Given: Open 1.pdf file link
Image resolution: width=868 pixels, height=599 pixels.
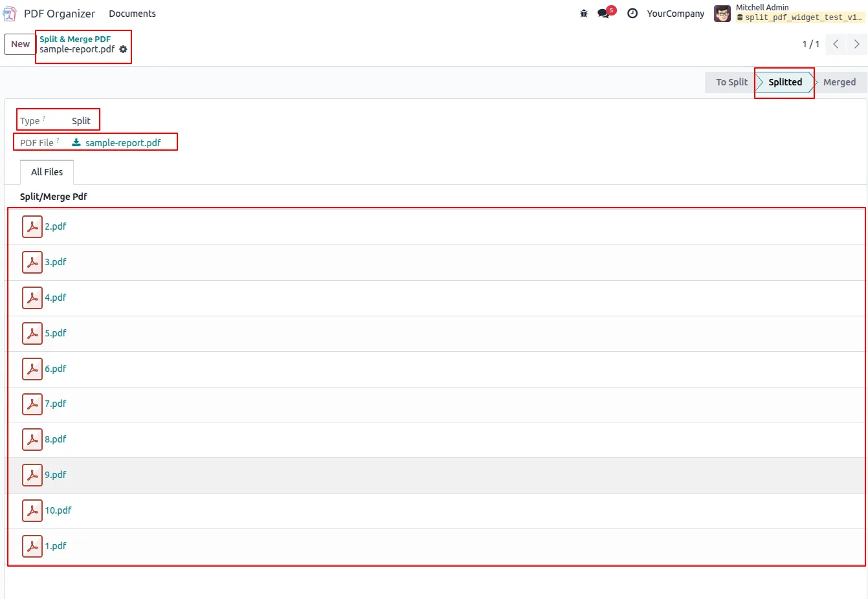Looking at the screenshot, I should (56, 546).
